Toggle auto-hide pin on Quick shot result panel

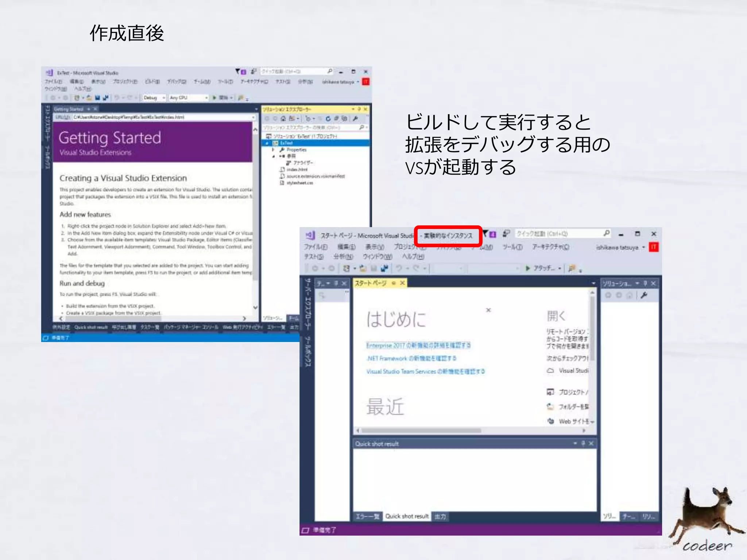[x=583, y=443]
